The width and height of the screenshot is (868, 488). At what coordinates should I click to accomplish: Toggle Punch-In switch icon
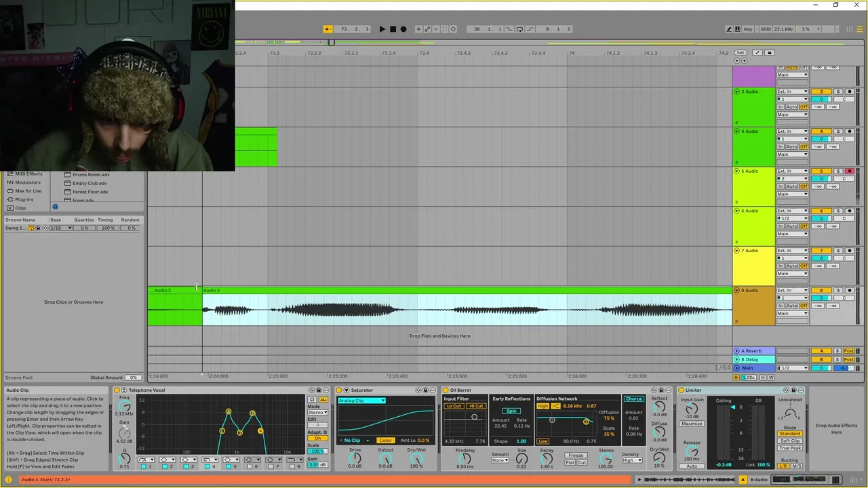pyautogui.click(x=510, y=29)
